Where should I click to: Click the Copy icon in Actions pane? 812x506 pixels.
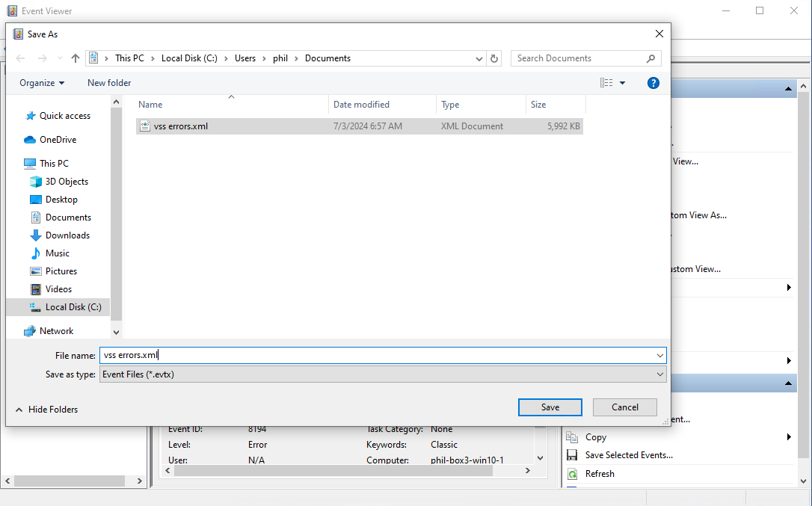coord(572,438)
